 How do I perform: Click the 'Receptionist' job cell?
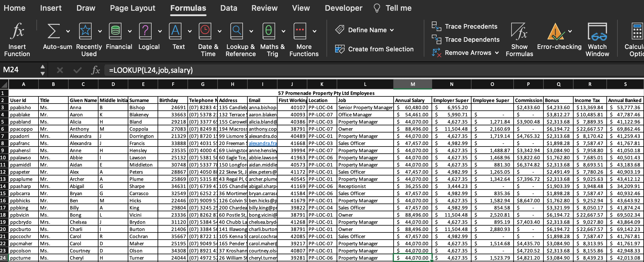[x=365, y=186]
